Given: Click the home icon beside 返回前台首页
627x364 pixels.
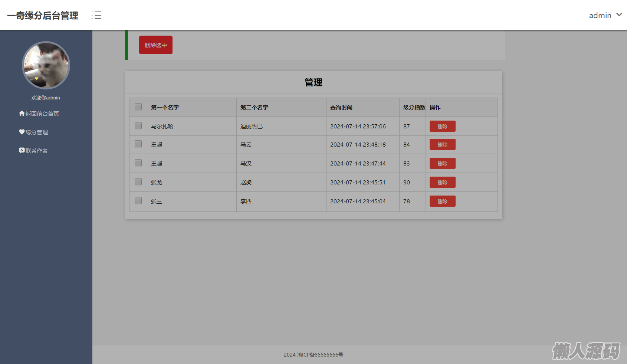Looking at the screenshot, I should coord(22,114).
